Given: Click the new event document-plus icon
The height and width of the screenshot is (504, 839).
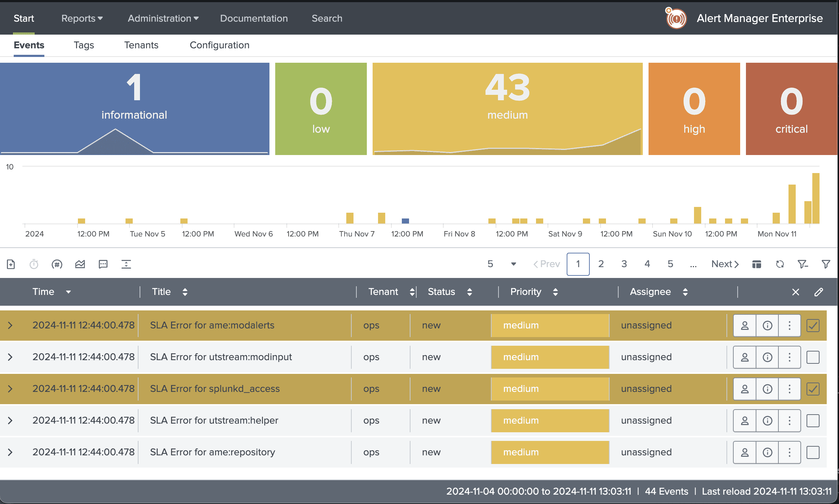Looking at the screenshot, I should pos(11,264).
